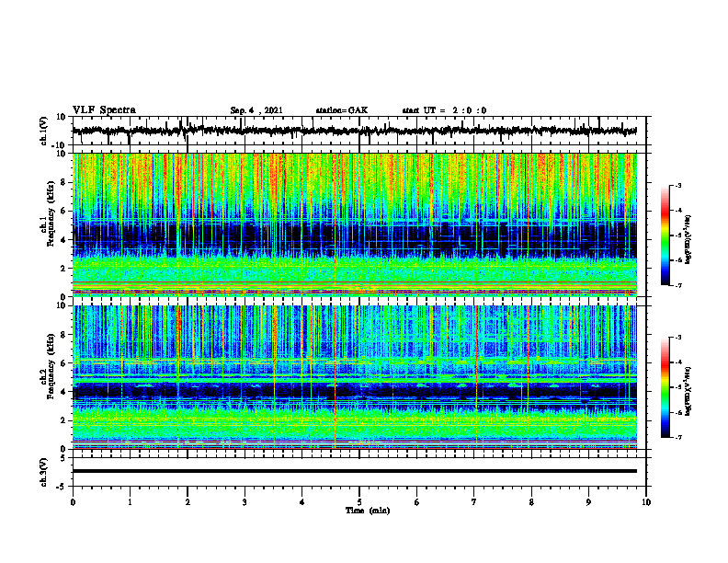Click inside the ch.2 spectrogram plot
The image size is (728, 563).
354,377
